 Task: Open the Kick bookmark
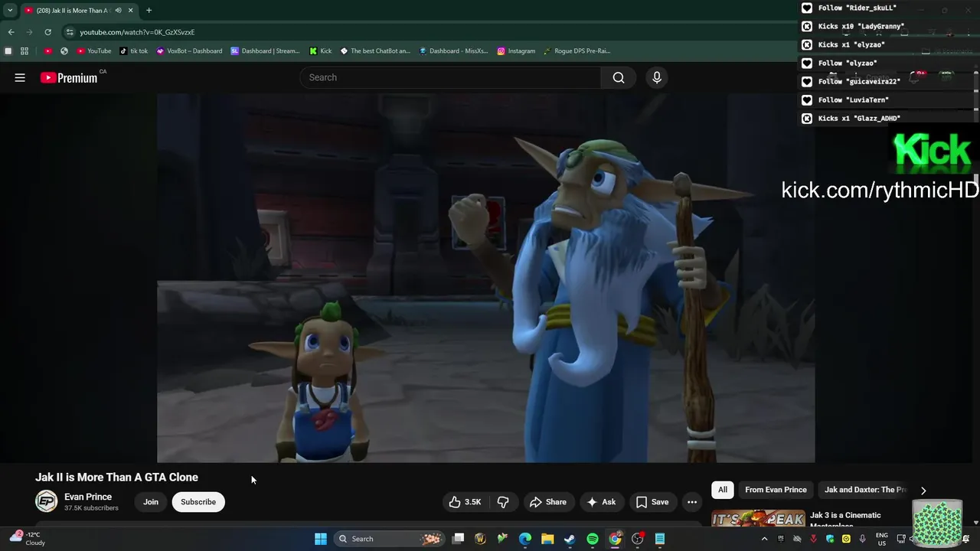click(x=320, y=51)
